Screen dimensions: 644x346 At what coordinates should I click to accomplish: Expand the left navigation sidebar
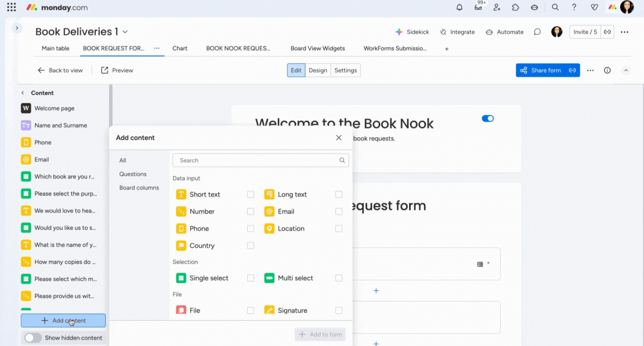(17, 28)
